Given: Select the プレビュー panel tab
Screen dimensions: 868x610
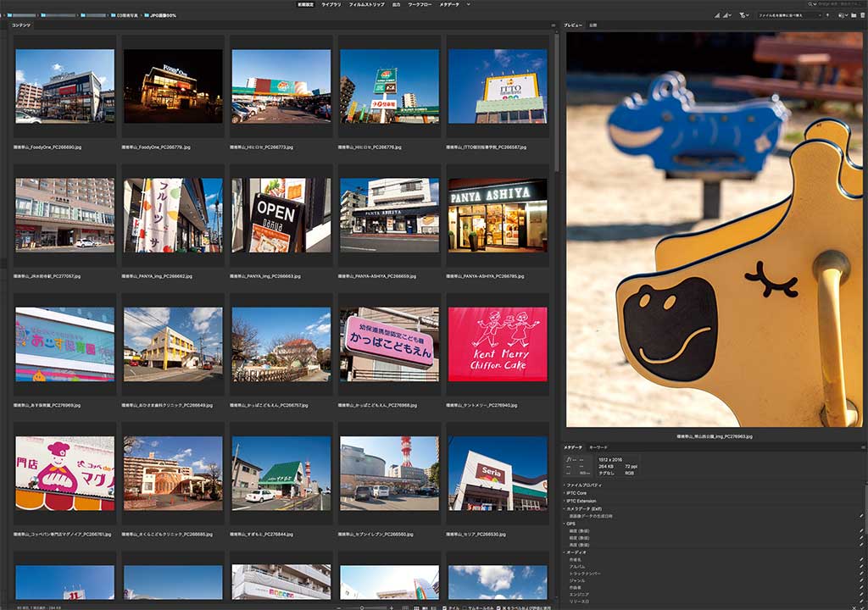Looking at the screenshot, I should [x=573, y=25].
